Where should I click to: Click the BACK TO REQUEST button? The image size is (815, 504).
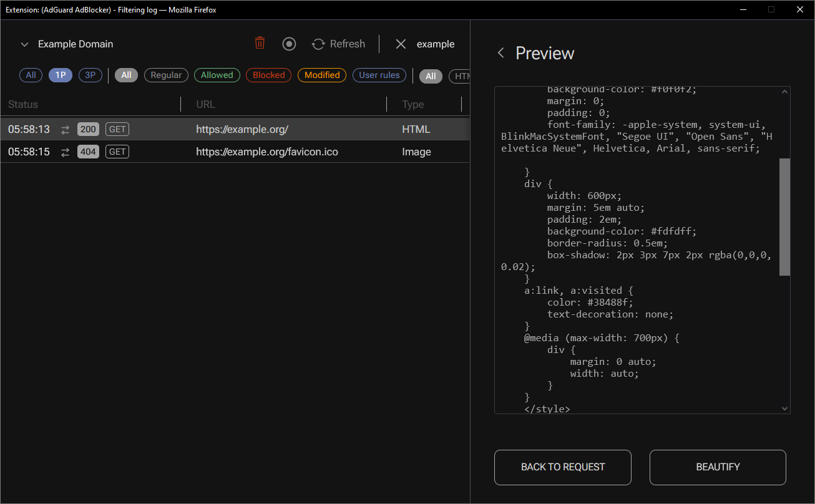[562, 467]
